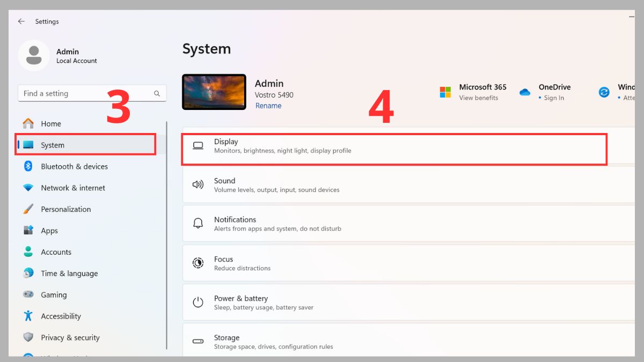Click the Personalization paintbrush icon
This screenshot has height=362, width=644.
tap(28, 209)
